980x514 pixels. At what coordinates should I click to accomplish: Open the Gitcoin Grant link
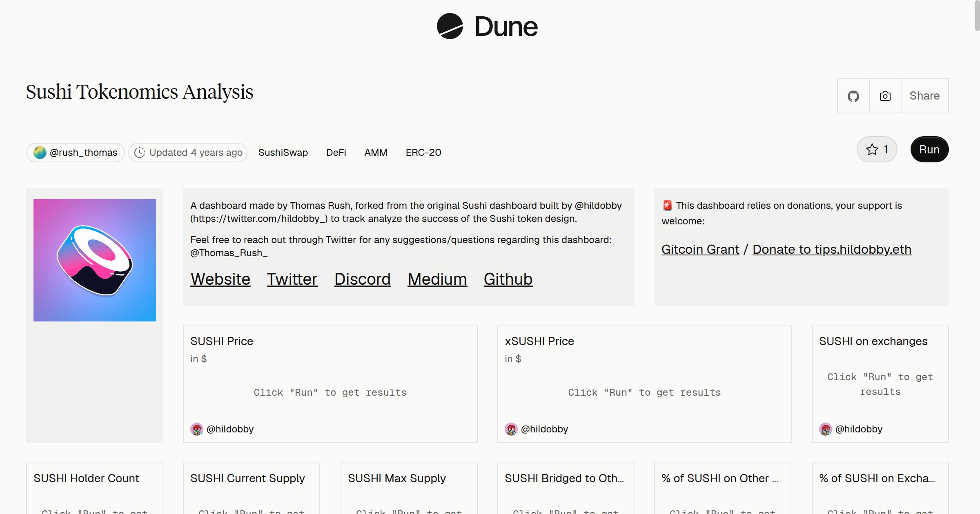point(700,249)
